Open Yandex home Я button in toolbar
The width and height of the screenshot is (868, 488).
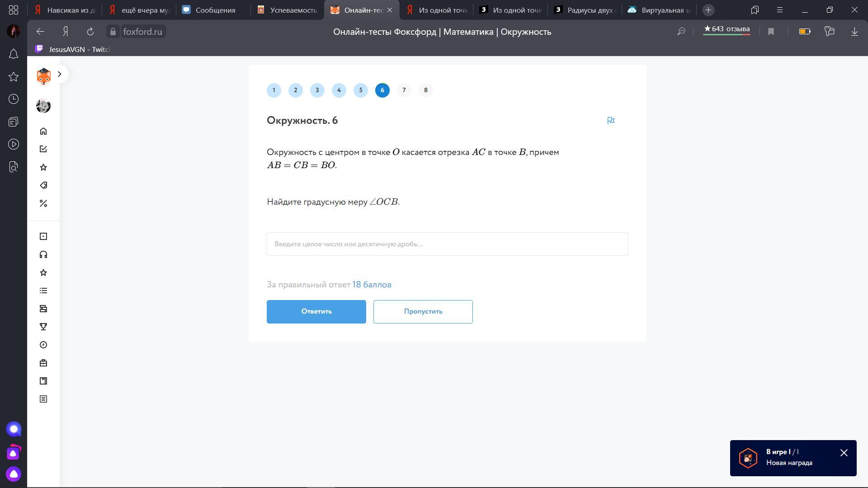point(66,32)
